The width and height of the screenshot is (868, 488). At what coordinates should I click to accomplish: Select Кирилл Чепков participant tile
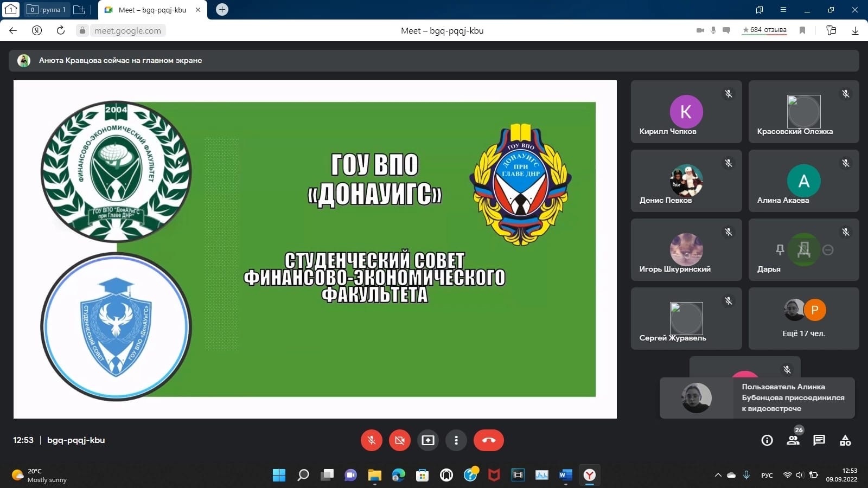[x=686, y=112]
